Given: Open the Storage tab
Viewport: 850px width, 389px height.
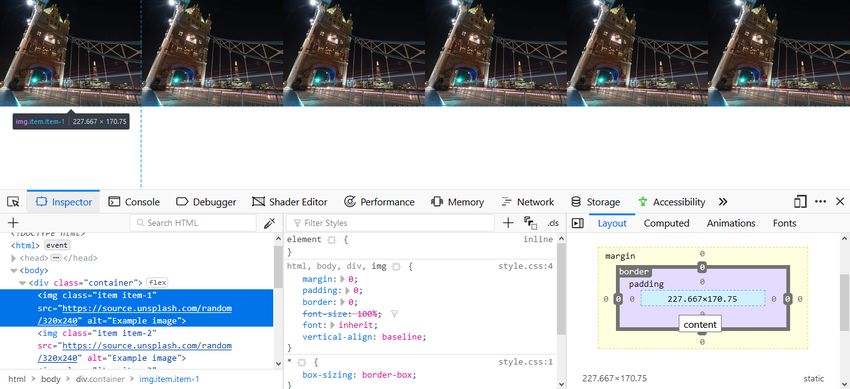Looking at the screenshot, I should pos(596,202).
